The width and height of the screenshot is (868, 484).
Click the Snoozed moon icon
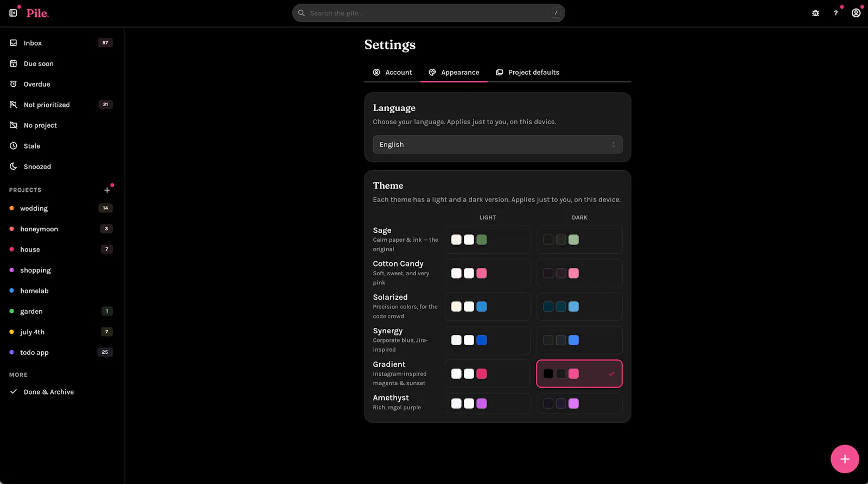(14, 166)
